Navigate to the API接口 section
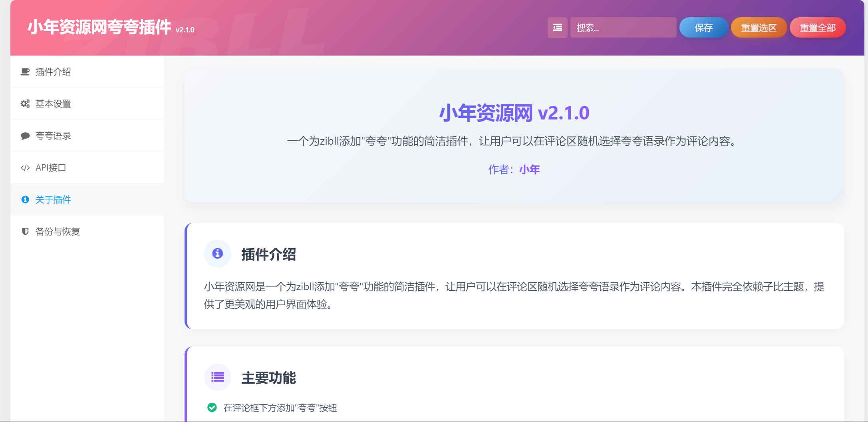This screenshot has width=868, height=422. pos(51,167)
